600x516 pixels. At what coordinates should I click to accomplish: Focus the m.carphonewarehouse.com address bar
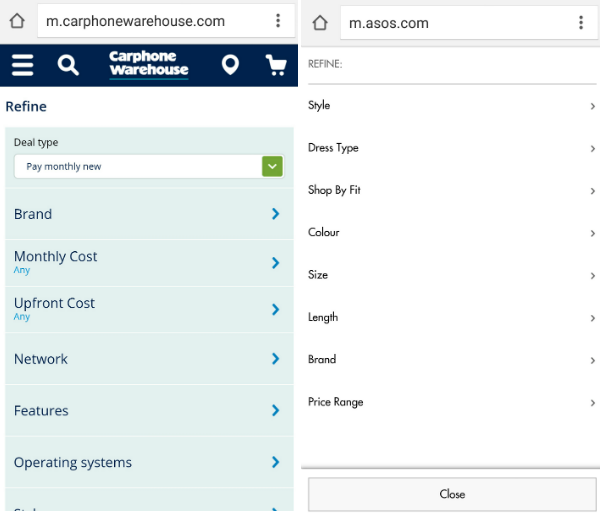(166, 21)
